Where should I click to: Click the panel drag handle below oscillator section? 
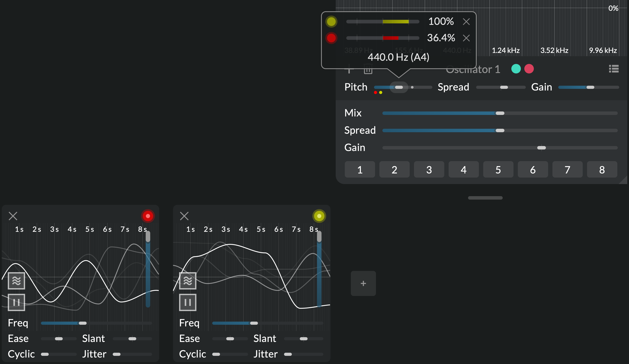click(485, 198)
